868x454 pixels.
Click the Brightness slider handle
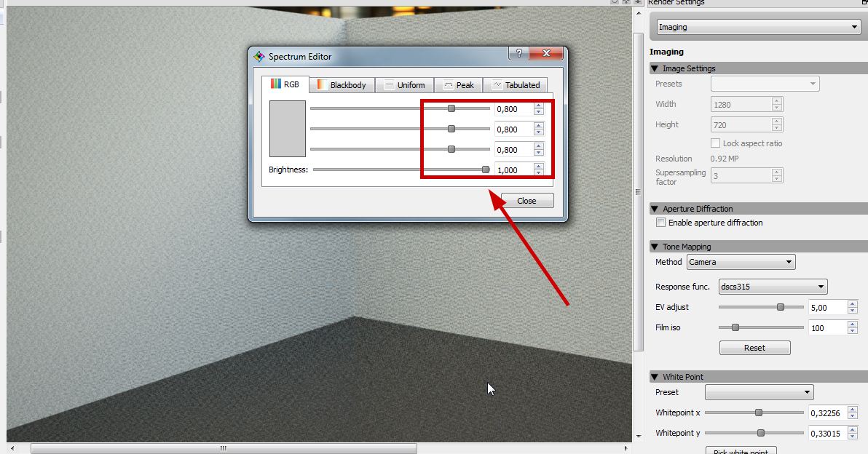click(x=486, y=170)
